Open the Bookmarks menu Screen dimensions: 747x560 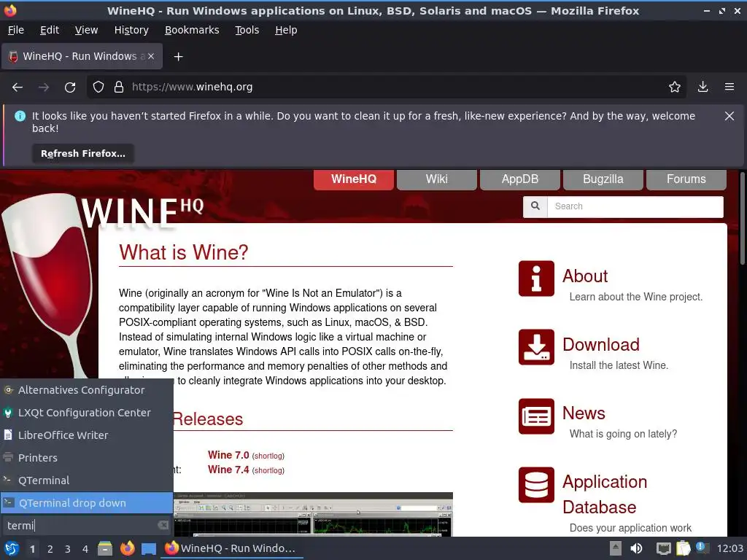coord(192,30)
